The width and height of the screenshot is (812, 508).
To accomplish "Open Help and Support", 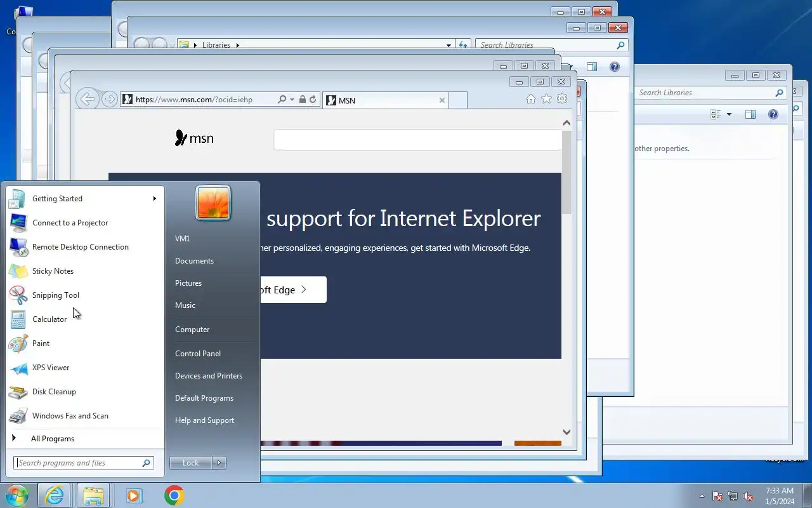I will tap(204, 420).
